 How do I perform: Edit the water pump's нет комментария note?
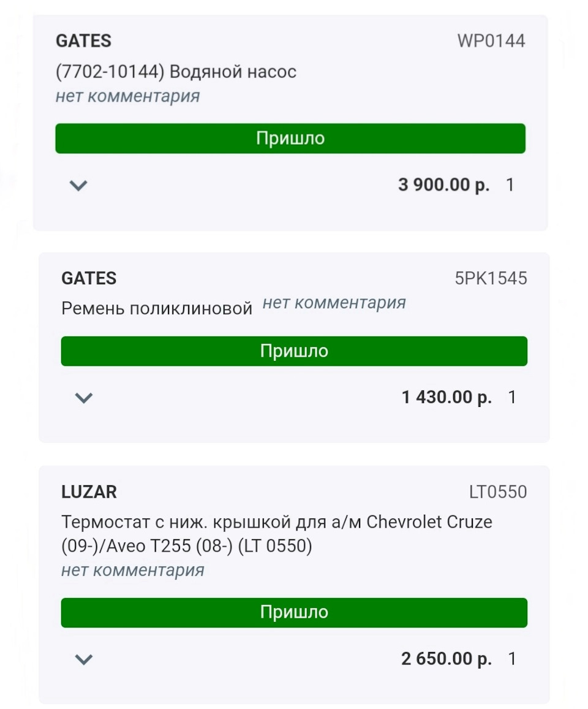127,96
